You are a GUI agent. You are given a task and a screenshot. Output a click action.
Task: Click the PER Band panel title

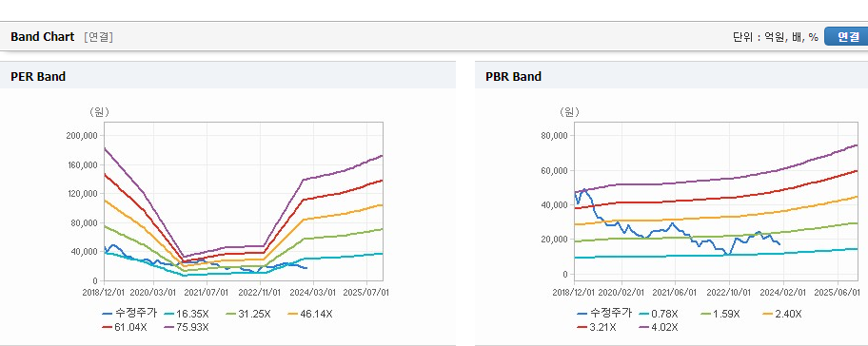point(38,76)
